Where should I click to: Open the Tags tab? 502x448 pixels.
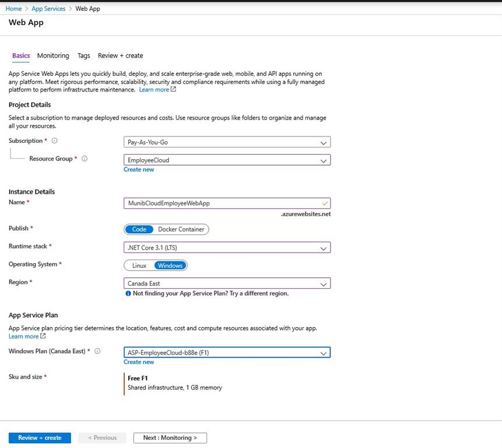(83, 55)
